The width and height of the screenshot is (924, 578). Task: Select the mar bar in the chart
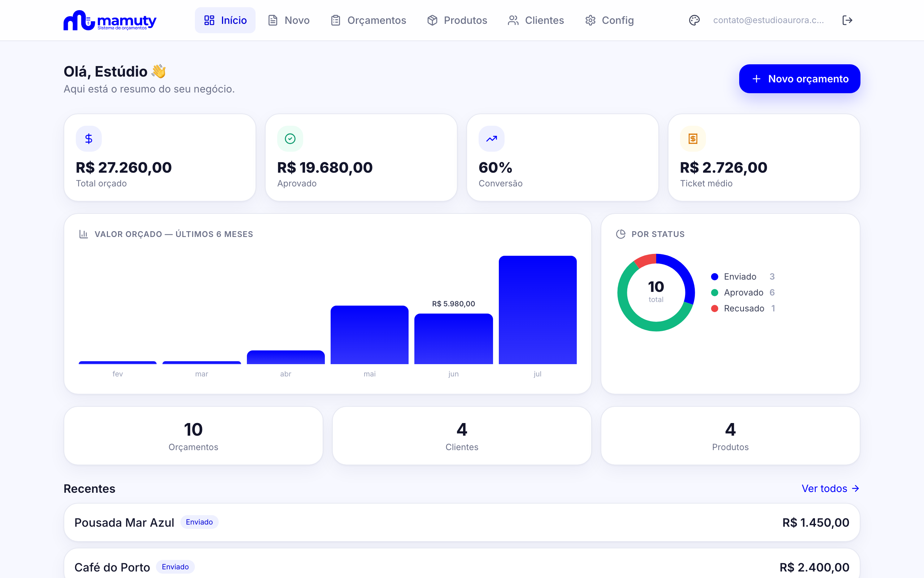pos(202,362)
